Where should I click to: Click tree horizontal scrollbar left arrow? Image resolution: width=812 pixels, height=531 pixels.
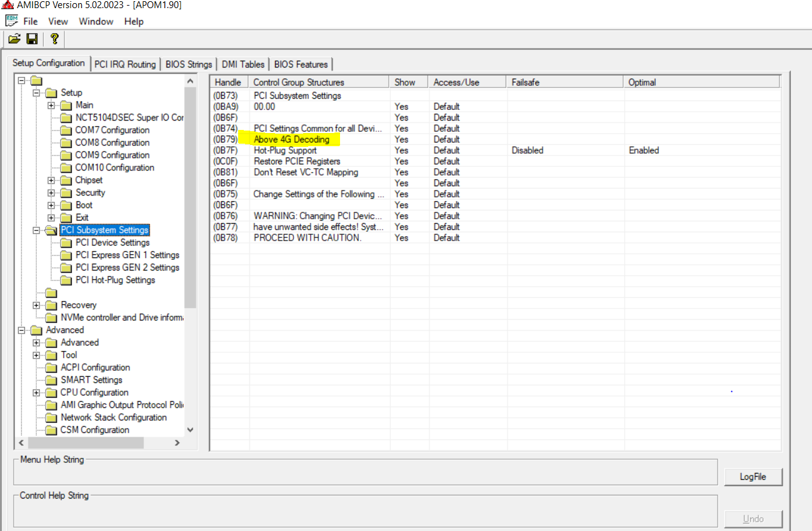[21, 442]
